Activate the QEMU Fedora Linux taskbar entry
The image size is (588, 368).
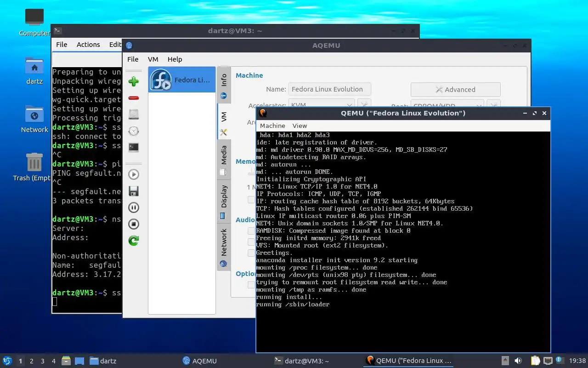408,361
